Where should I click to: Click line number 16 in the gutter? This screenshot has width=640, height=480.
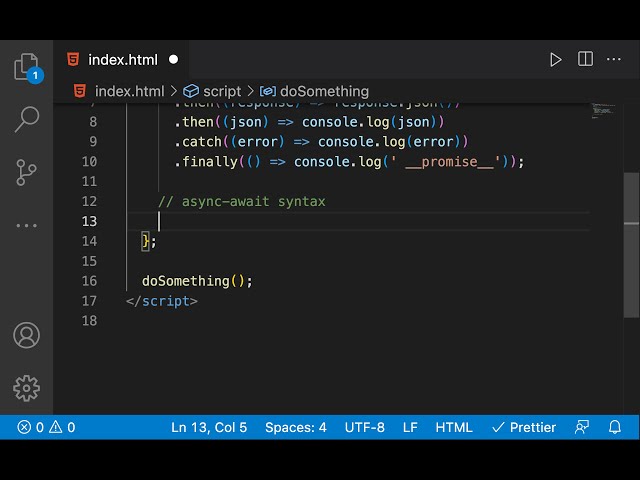pos(89,281)
